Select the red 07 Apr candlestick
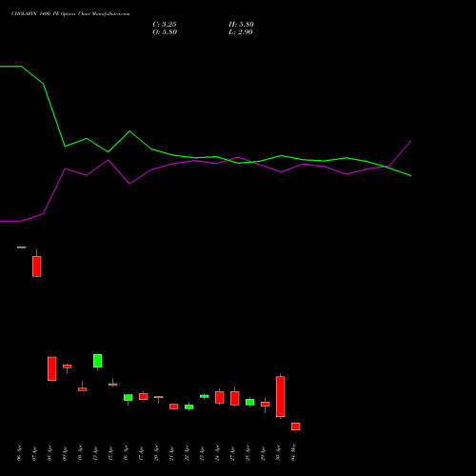 (37, 267)
